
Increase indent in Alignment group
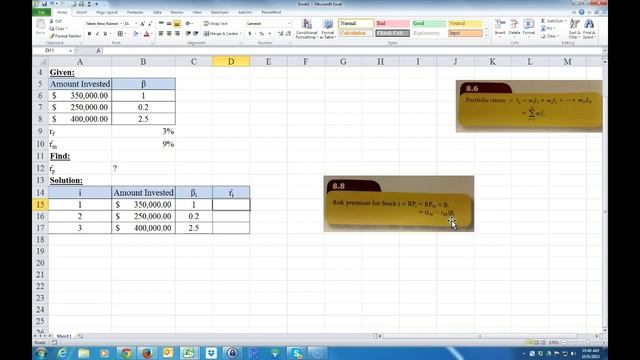click(x=196, y=33)
